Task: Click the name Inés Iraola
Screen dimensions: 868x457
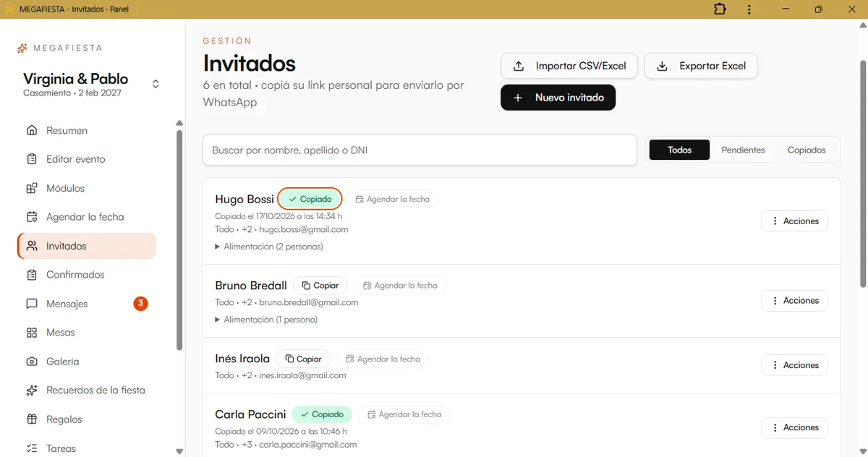Action: [242, 359]
